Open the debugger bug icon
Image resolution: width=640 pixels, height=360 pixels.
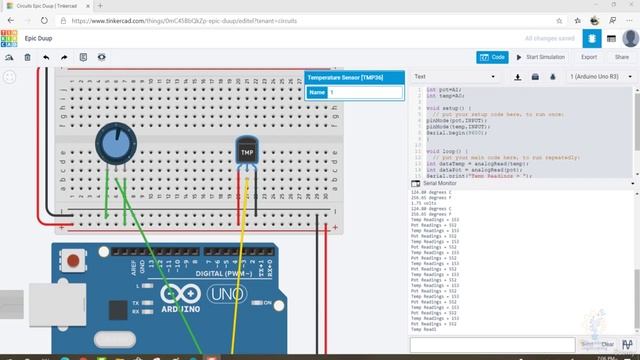[x=553, y=77]
